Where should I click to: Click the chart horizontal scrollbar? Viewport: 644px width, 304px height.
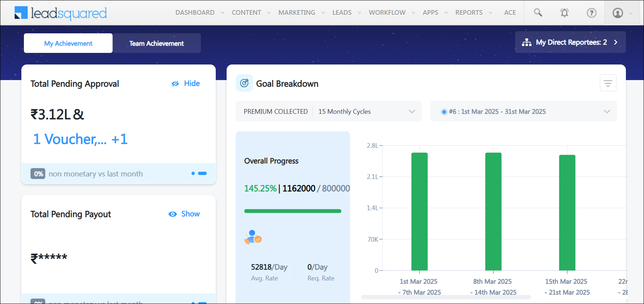[x=446, y=297]
